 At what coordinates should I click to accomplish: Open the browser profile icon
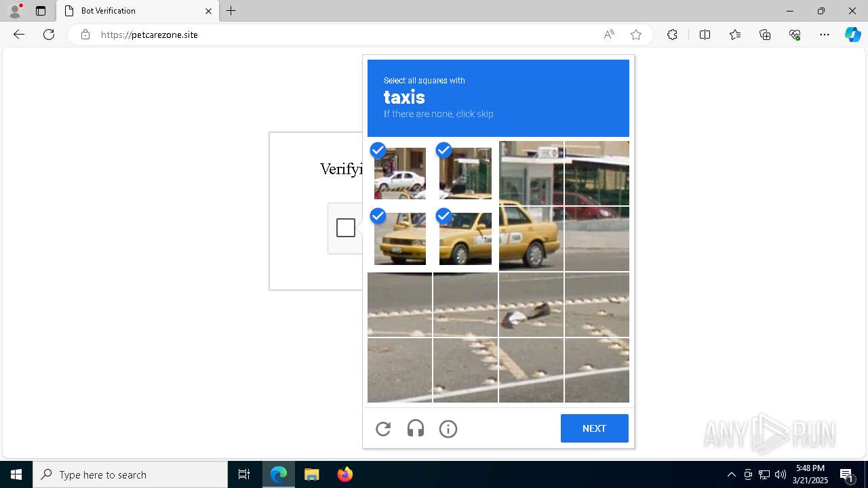15,10
